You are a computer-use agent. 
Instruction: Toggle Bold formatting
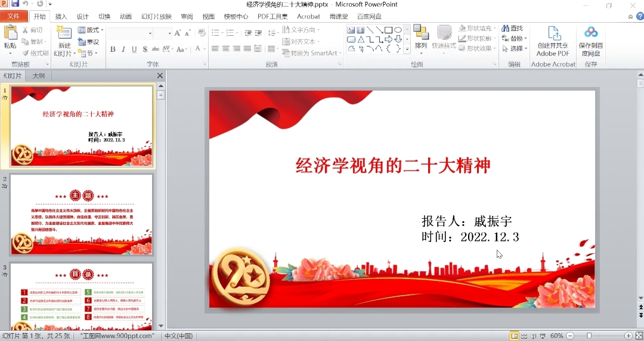click(113, 49)
